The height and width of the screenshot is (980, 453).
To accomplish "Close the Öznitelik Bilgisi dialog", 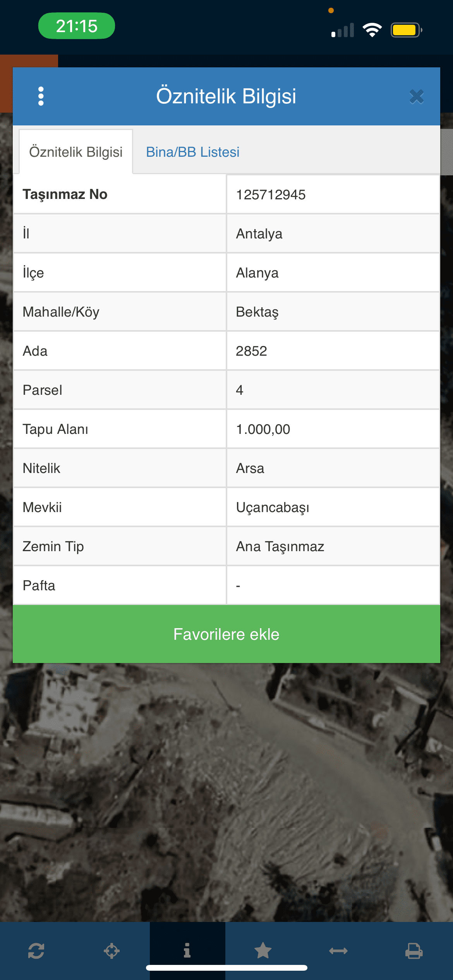I will click(417, 96).
